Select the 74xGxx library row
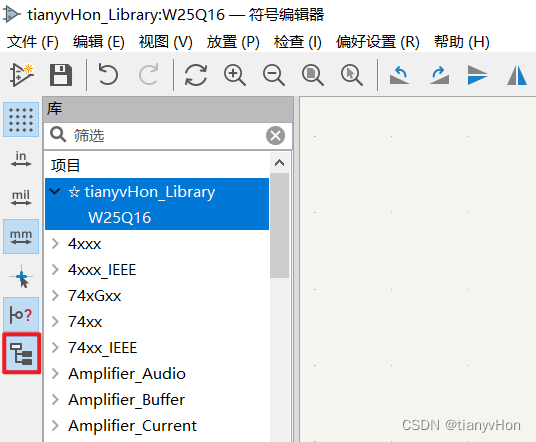Viewport: 536px width, 442px height. tap(157, 296)
